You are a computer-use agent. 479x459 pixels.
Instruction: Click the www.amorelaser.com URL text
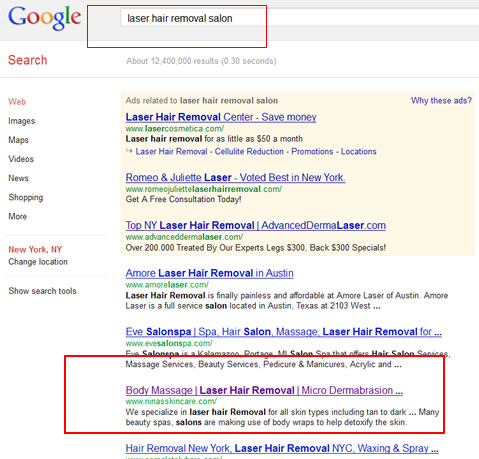[x=167, y=285]
